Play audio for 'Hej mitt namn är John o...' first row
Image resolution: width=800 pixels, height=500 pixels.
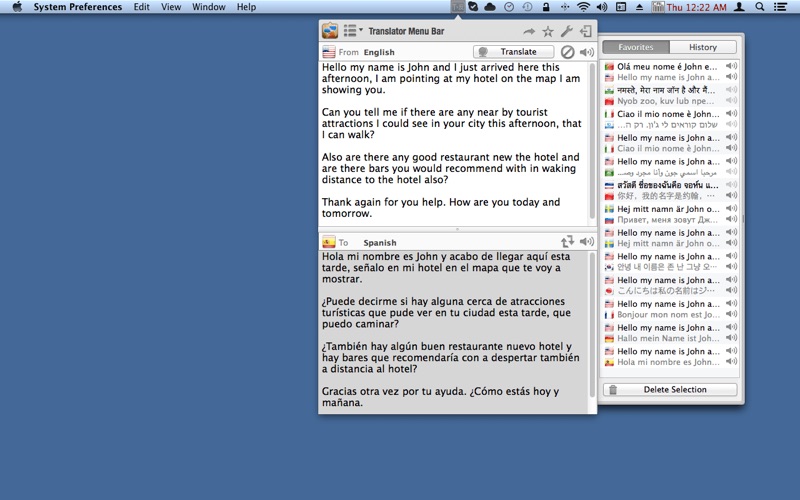coord(732,208)
